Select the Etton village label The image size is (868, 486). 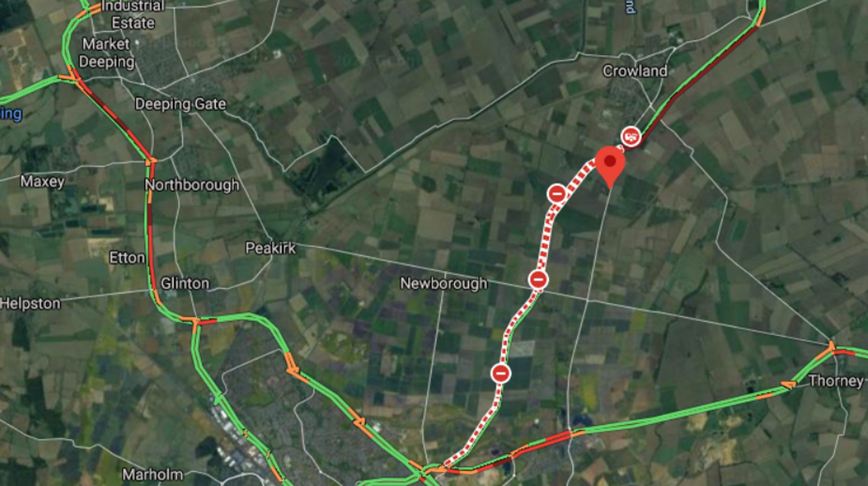pos(127,257)
